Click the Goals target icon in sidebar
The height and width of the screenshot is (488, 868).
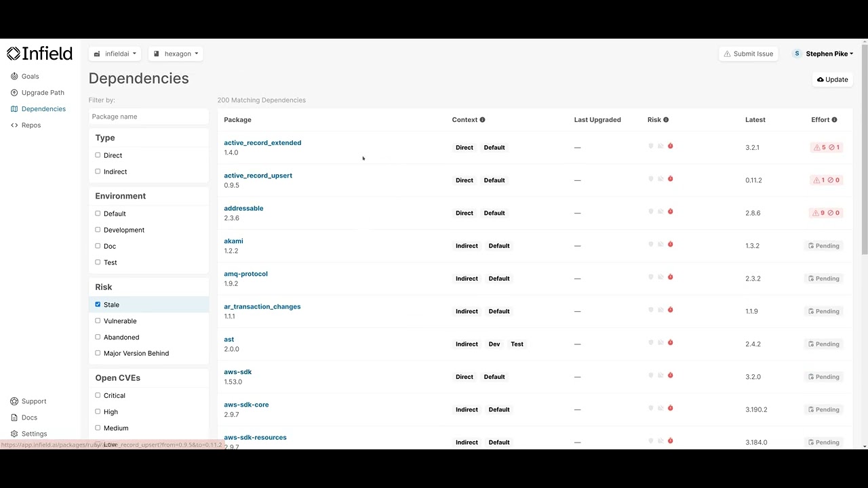[14, 77]
